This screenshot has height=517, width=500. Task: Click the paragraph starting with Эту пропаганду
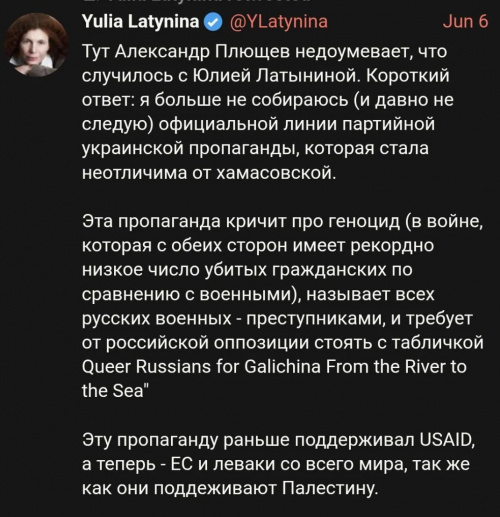pos(279,464)
